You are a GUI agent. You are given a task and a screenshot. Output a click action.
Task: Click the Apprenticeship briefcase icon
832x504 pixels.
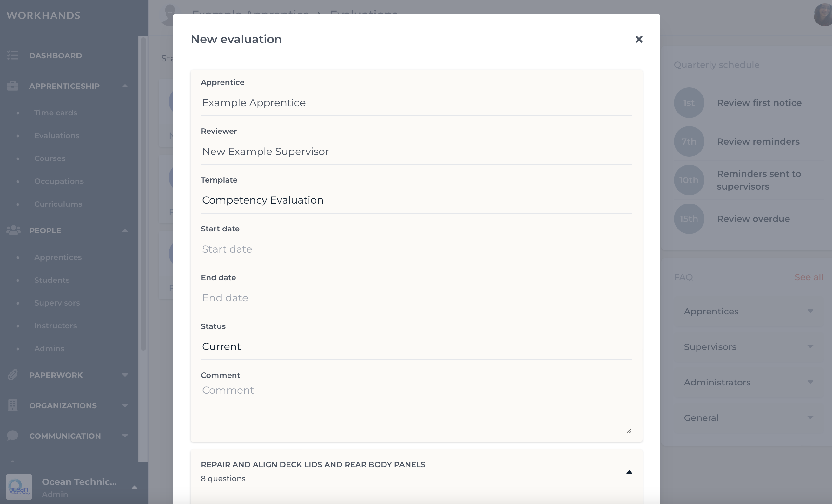tap(13, 86)
